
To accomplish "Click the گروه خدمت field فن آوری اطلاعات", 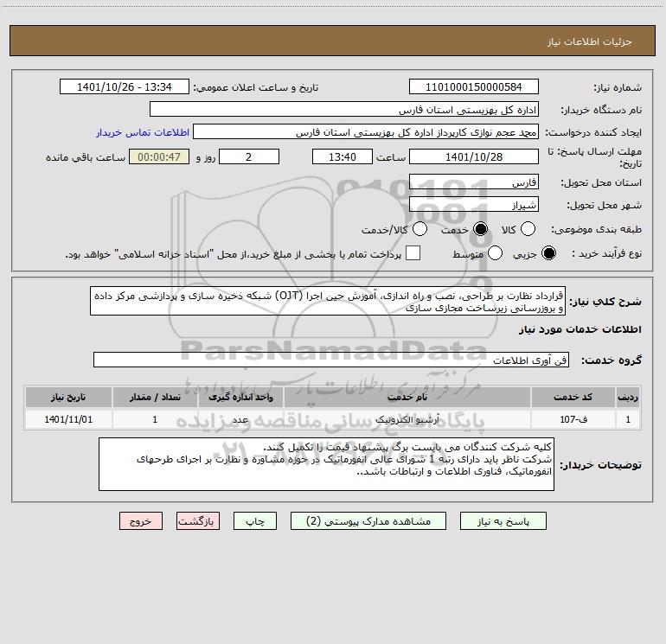I will tap(331, 360).
